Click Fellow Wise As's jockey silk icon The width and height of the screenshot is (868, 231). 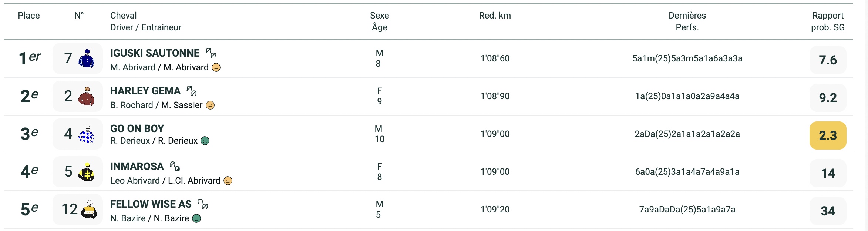[89, 210]
